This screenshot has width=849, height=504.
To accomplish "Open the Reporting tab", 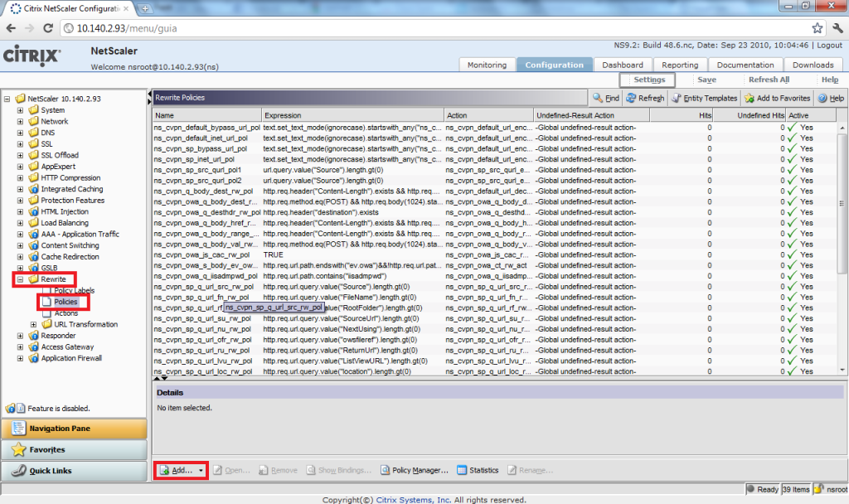I will pyautogui.click(x=680, y=65).
